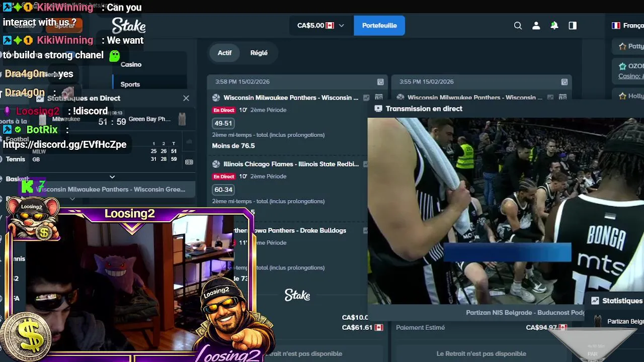Click the trophy icon next to Patty
This screenshot has height=362, width=644.
click(622, 46)
